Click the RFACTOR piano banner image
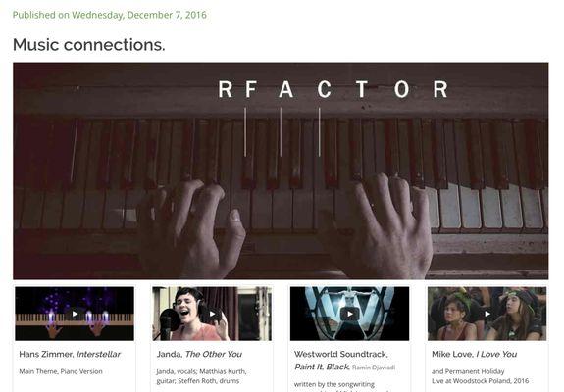This screenshot has height=392, width=564. pyautogui.click(x=281, y=171)
